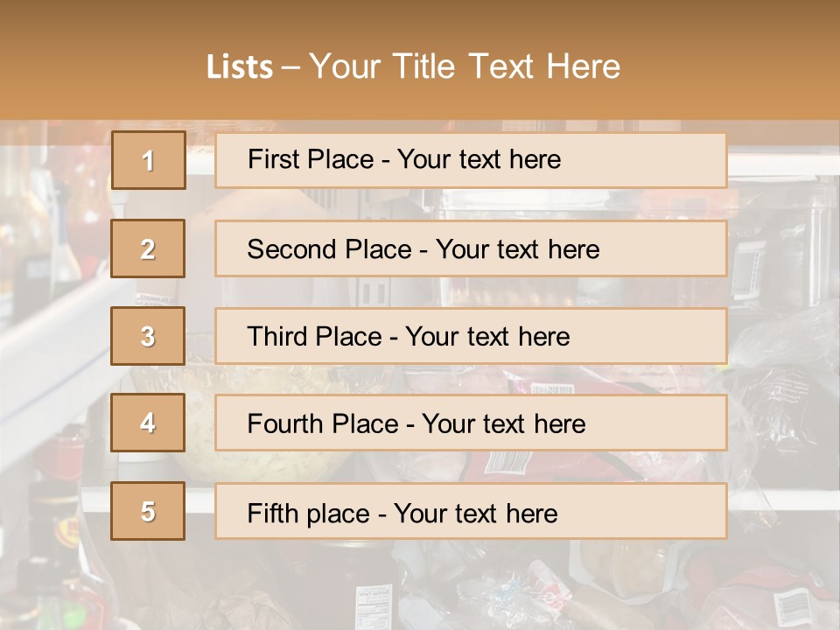Click the number 1 box
The image size is (840, 630).
pos(149,160)
